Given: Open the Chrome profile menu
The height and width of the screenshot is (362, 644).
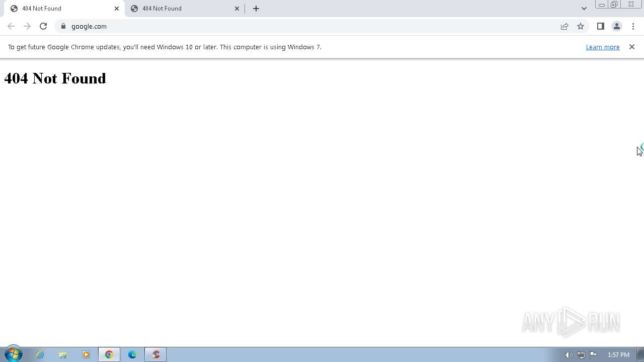Looking at the screenshot, I should (x=616, y=26).
